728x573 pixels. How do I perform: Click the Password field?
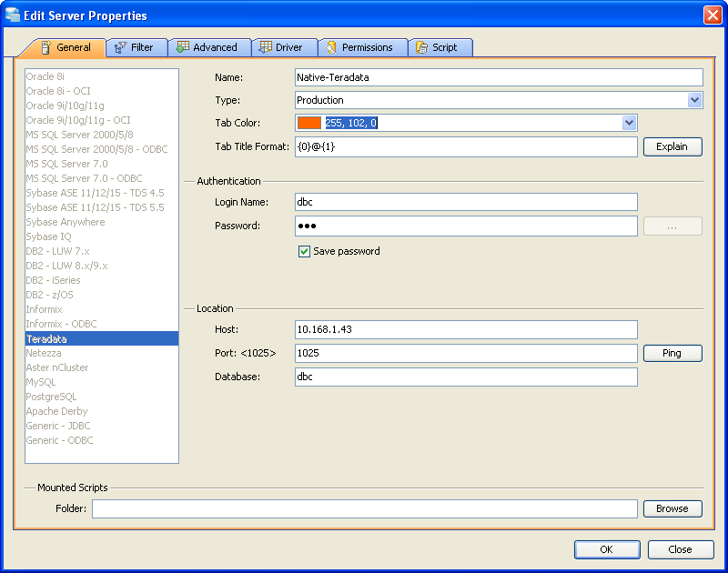click(466, 226)
